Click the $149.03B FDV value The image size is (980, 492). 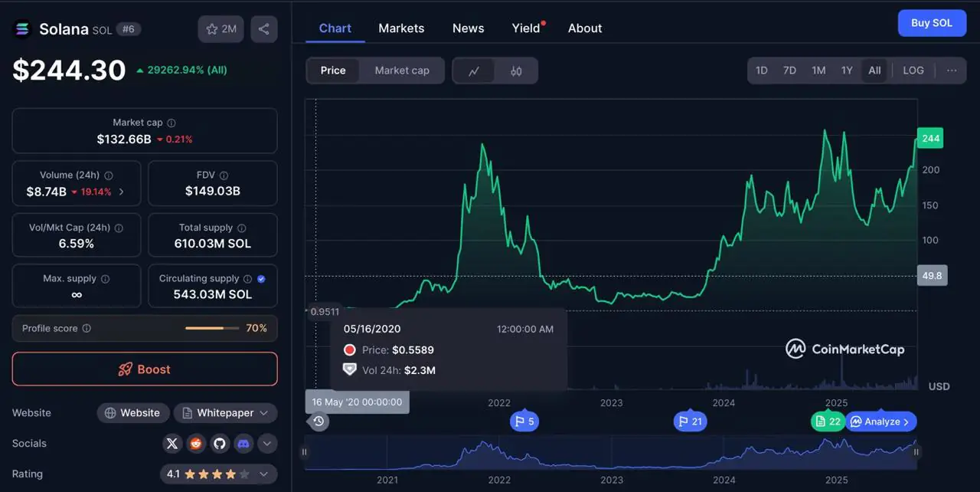tap(213, 191)
